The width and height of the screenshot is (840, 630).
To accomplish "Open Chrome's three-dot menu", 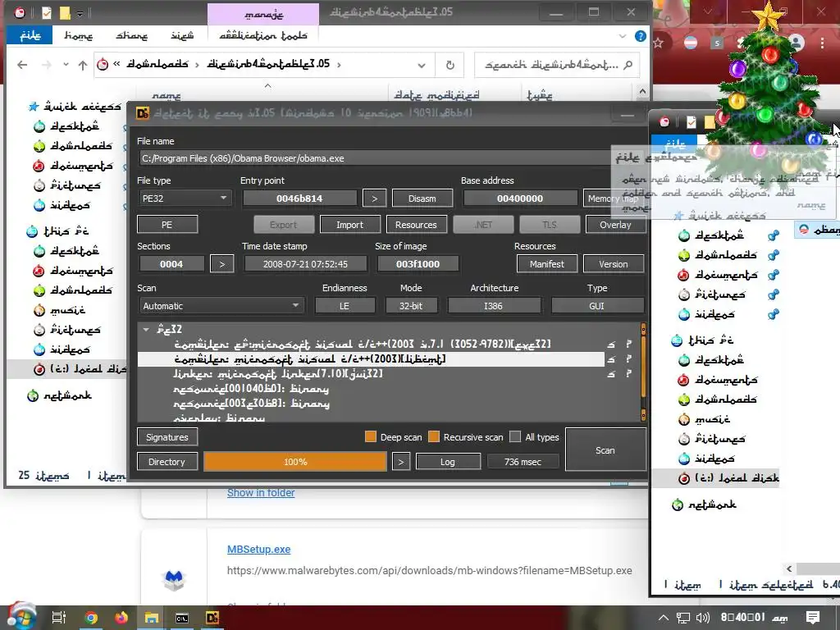I will (822, 43).
